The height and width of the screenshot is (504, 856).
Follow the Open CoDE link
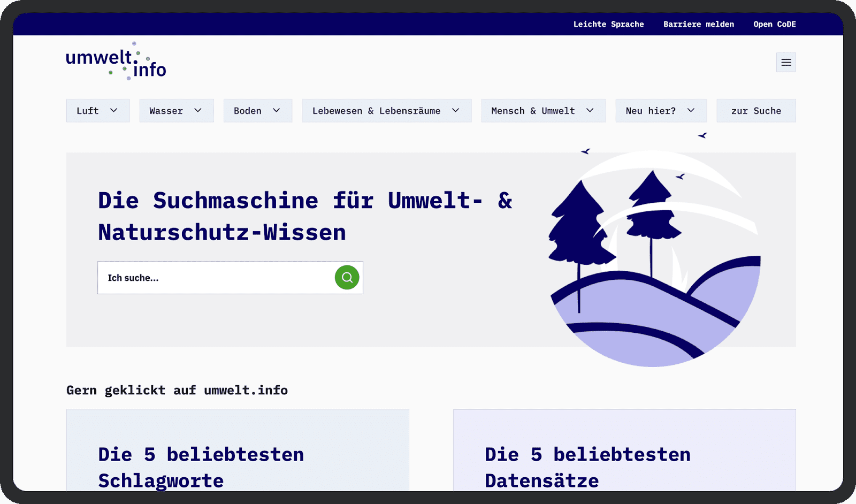(774, 24)
